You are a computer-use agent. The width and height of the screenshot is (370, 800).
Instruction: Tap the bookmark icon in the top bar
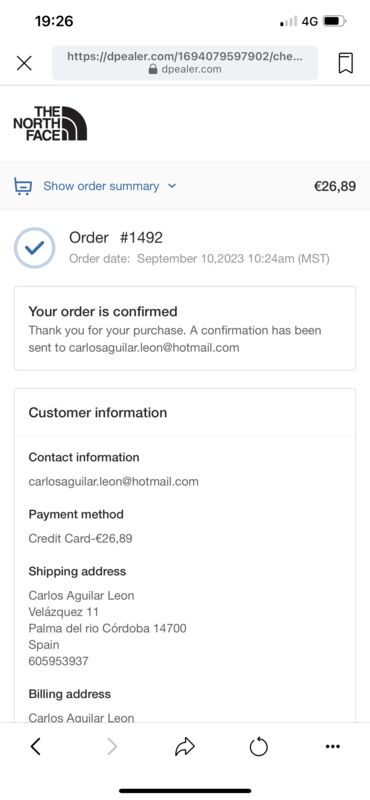tap(346, 63)
